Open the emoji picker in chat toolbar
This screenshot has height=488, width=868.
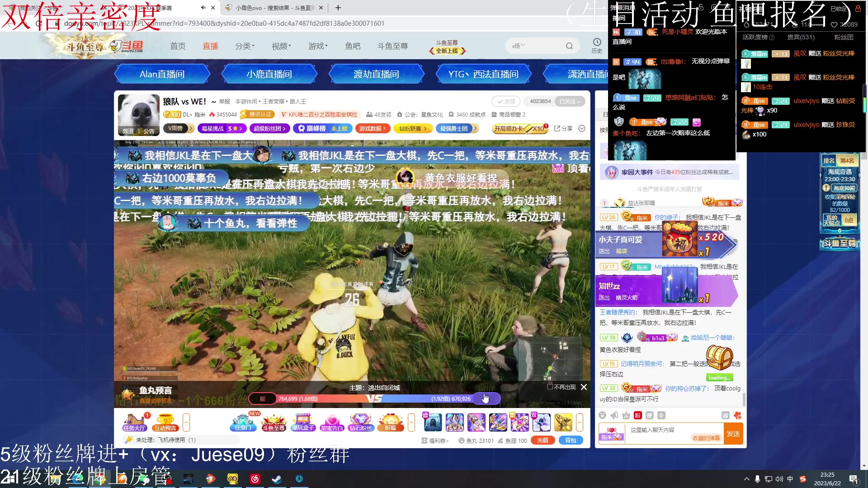(603, 415)
